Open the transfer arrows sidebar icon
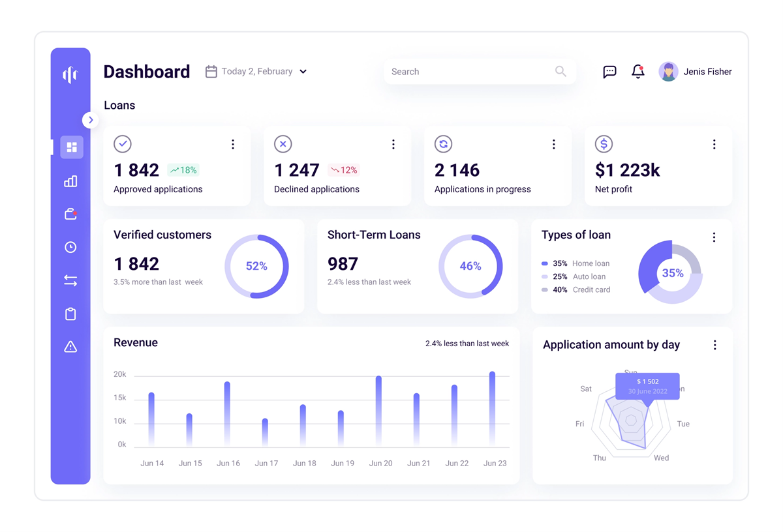Viewport: 783px width, 532px height. (70, 280)
